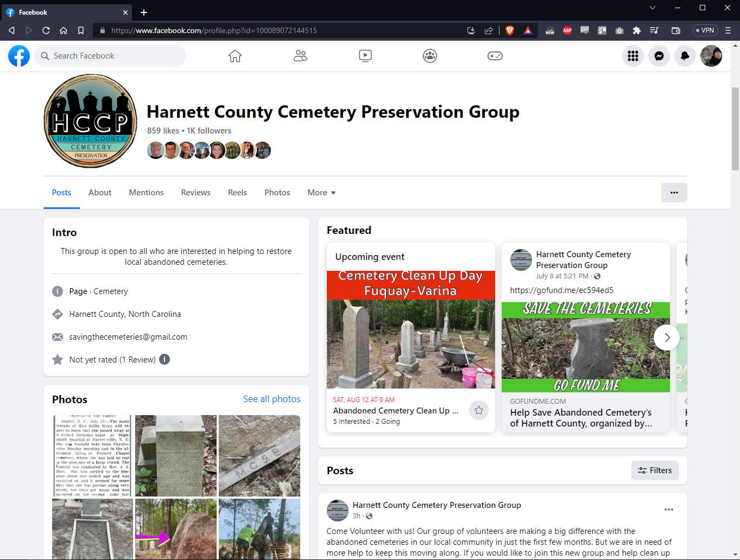Open the Facebook Home icon

tap(235, 56)
